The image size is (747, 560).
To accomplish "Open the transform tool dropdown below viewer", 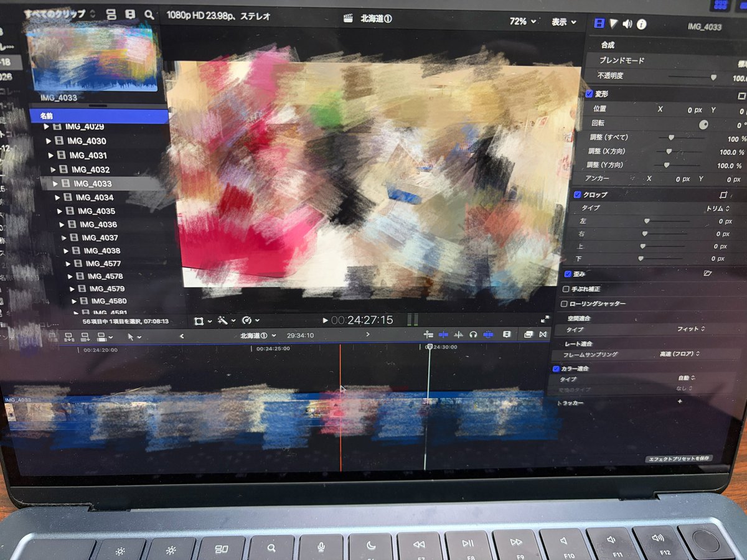I will coord(203,320).
